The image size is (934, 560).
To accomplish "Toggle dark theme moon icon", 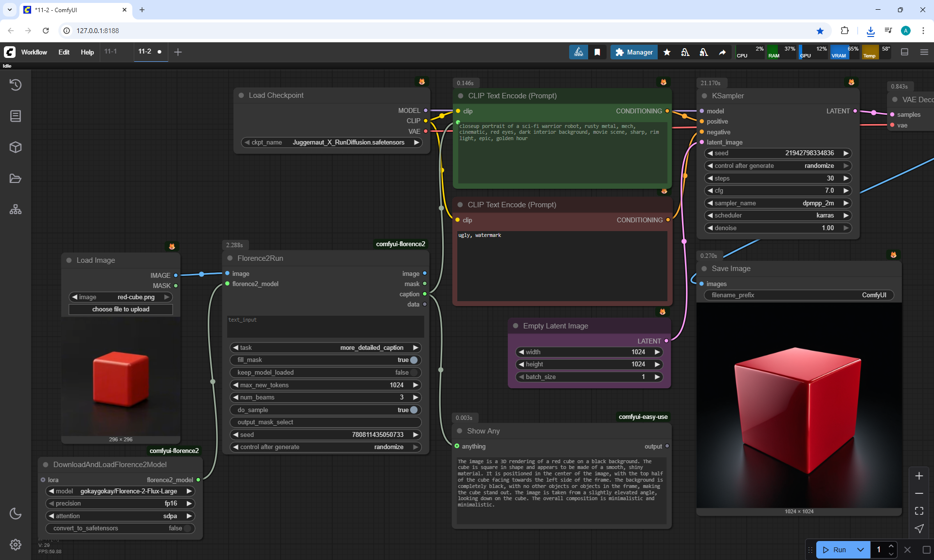I will coord(16,513).
